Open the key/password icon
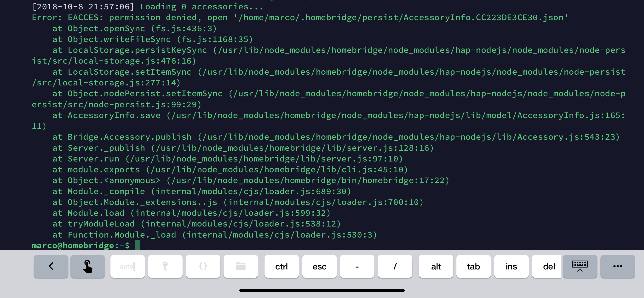 [165, 266]
